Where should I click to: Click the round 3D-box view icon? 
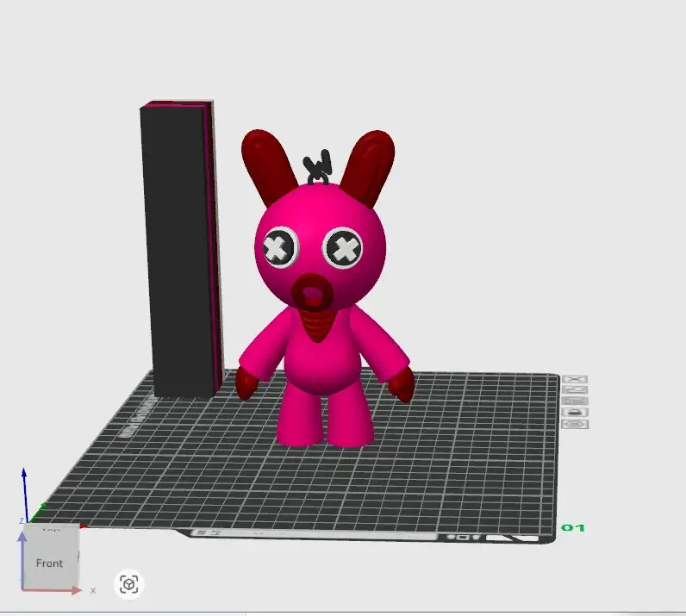[x=129, y=584]
